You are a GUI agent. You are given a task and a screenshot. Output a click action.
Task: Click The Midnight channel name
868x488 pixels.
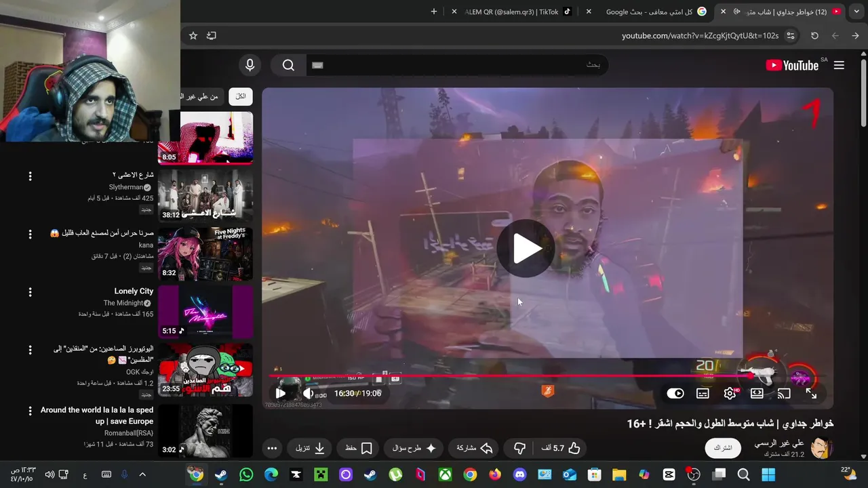click(x=123, y=303)
